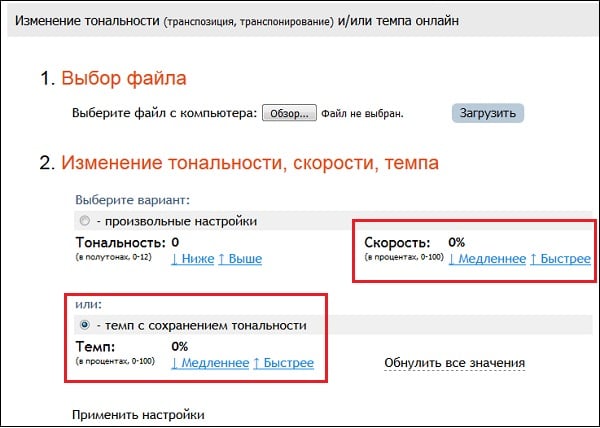Click the Тональность value 0
Viewport: 600px width, 428px height.
coord(175,242)
